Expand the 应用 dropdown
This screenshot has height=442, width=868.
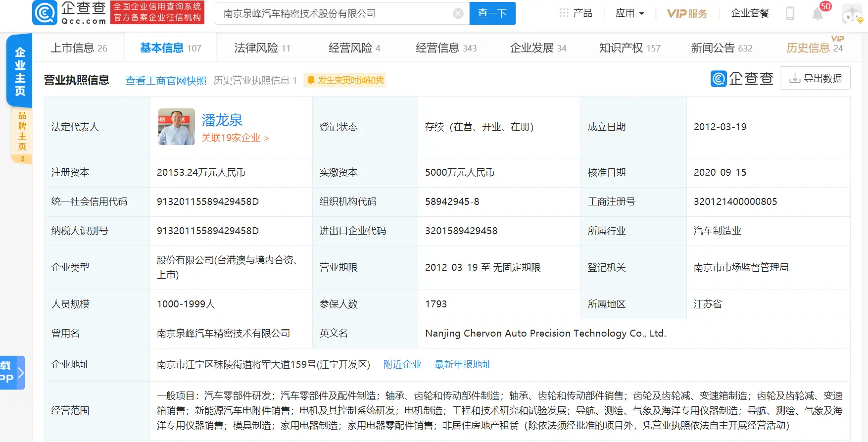pyautogui.click(x=629, y=13)
